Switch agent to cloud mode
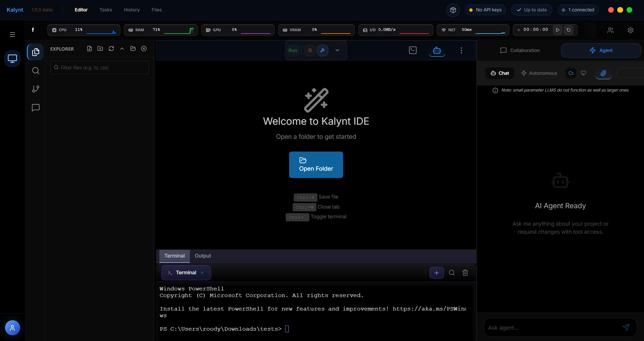 pos(571,73)
